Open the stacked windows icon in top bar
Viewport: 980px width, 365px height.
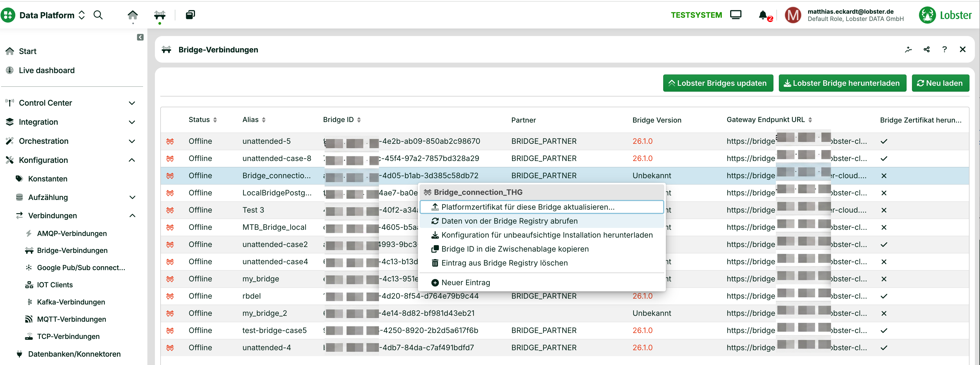(x=190, y=15)
